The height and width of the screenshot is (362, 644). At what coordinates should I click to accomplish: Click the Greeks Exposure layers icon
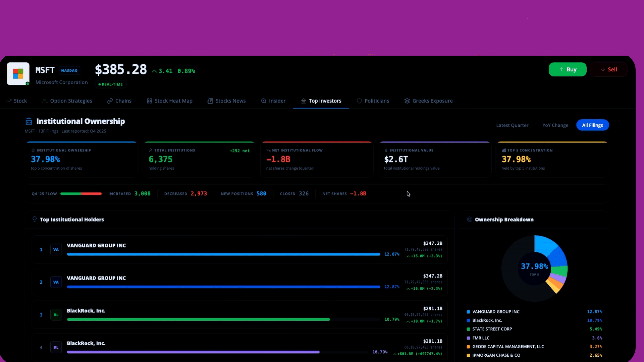pos(407,101)
